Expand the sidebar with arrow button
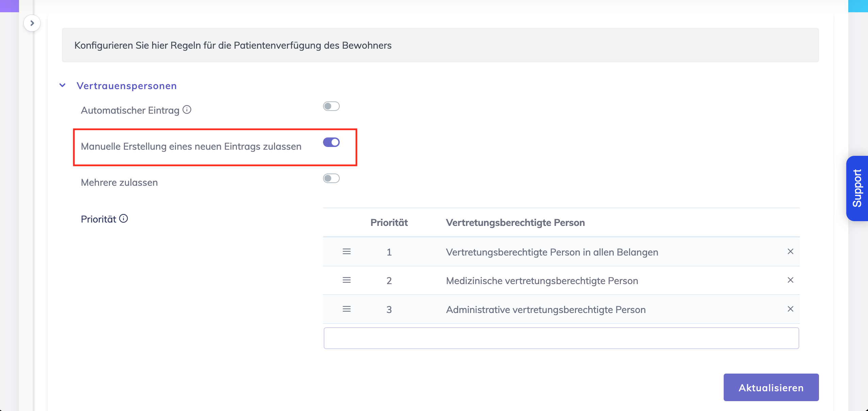868x411 pixels. pos(32,23)
